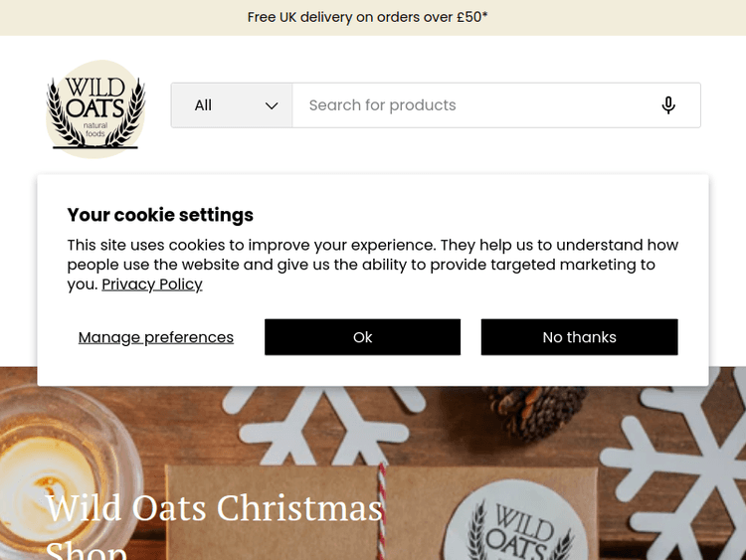Open Manage preferences for cookies
The height and width of the screenshot is (560, 746).
coord(156,337)
